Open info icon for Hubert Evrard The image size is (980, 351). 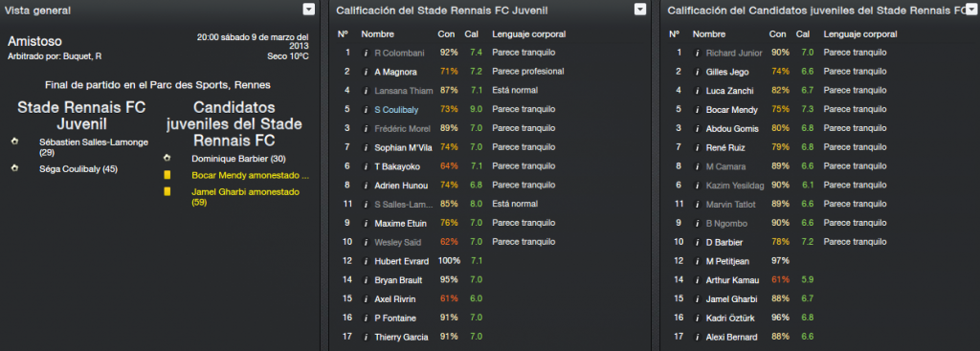[x=366, y=261]
